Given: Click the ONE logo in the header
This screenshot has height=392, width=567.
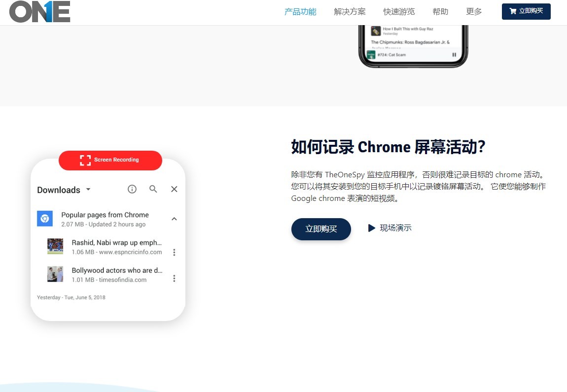Looking at the screenshot, I should [39, 12].
